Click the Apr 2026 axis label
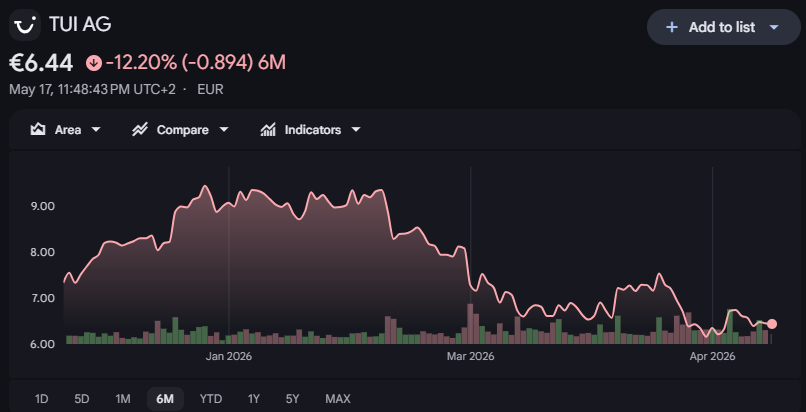Screen dimensions: 806x412 712,356
